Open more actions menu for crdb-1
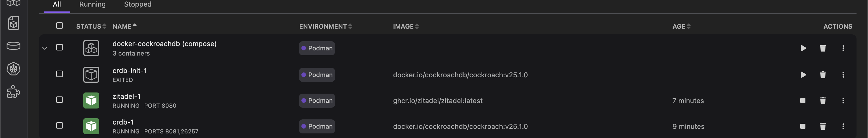Viewport: 868px width, 138px height. point(843,126)
